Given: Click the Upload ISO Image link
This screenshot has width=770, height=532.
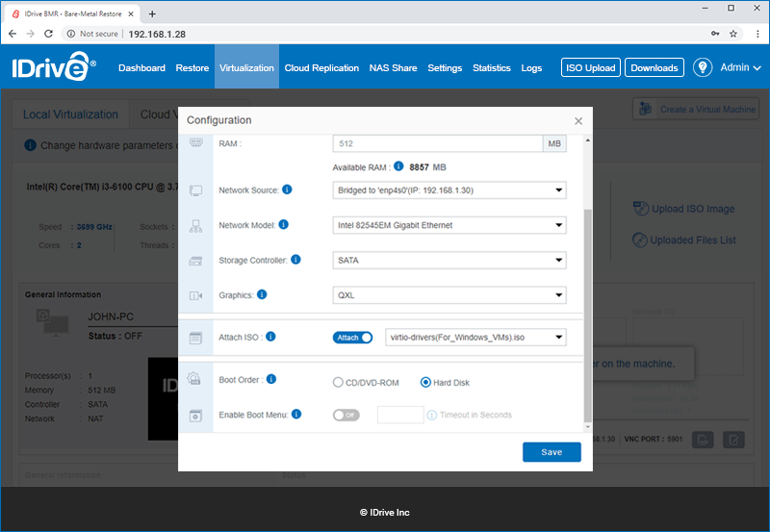Looking at the screenshot, I should 693,209.
